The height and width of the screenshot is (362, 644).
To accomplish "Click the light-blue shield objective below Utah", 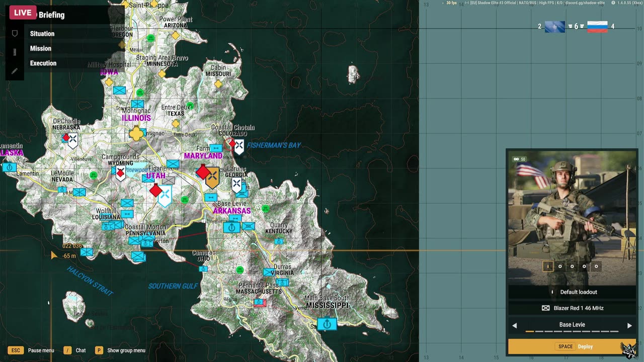I will (x=165, y=196).
